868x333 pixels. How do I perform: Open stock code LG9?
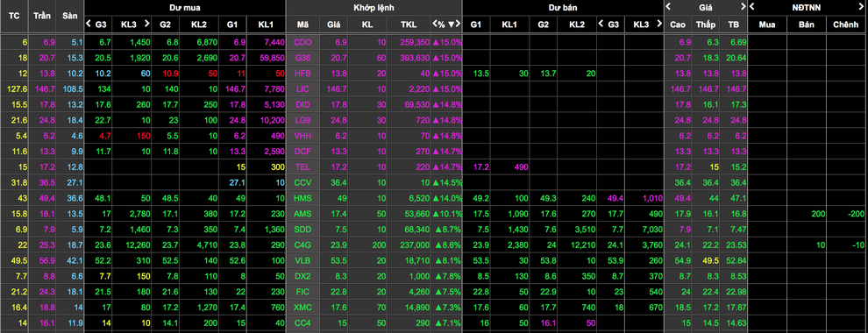302,120
